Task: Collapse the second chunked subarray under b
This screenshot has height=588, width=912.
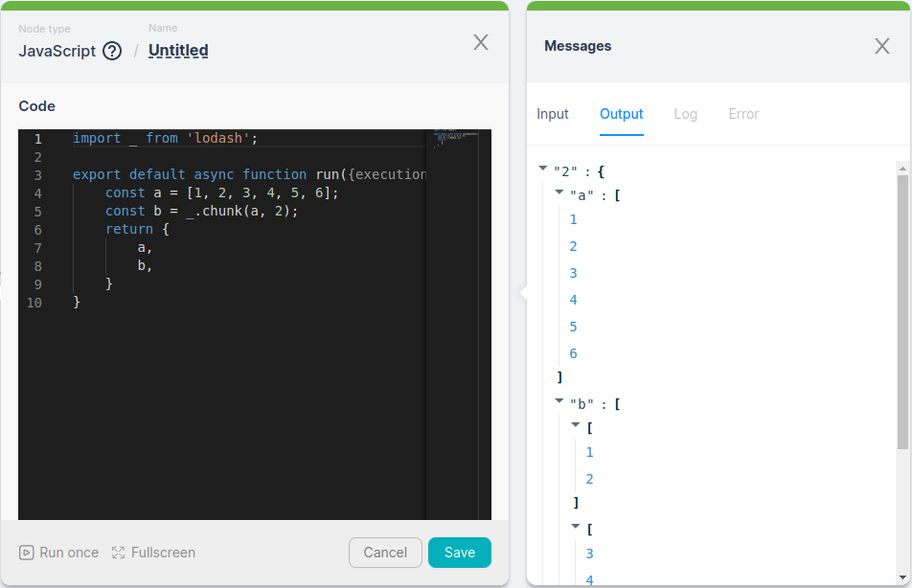Action: [x=576, y=528]
